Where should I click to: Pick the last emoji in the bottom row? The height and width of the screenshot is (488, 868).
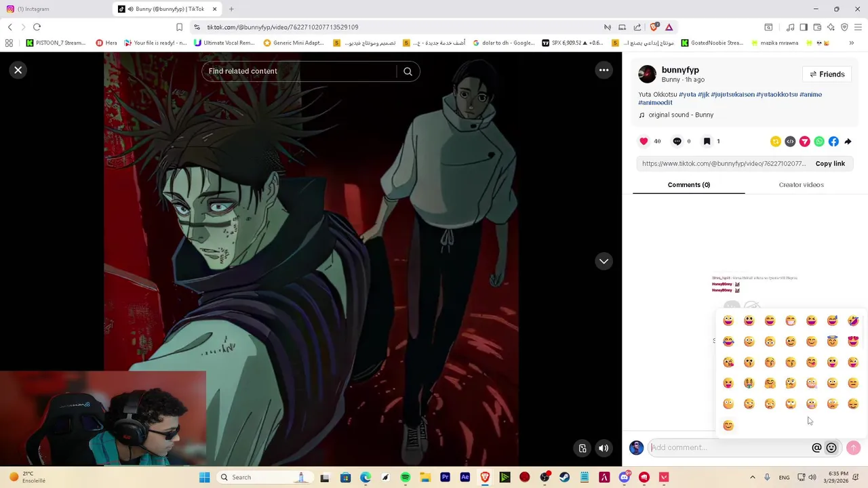click(728, 426)
